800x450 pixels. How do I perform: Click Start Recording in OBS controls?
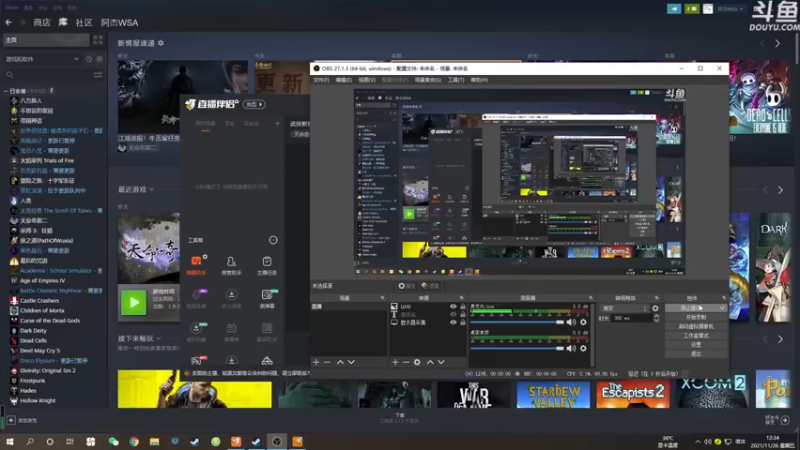(696, 317)
